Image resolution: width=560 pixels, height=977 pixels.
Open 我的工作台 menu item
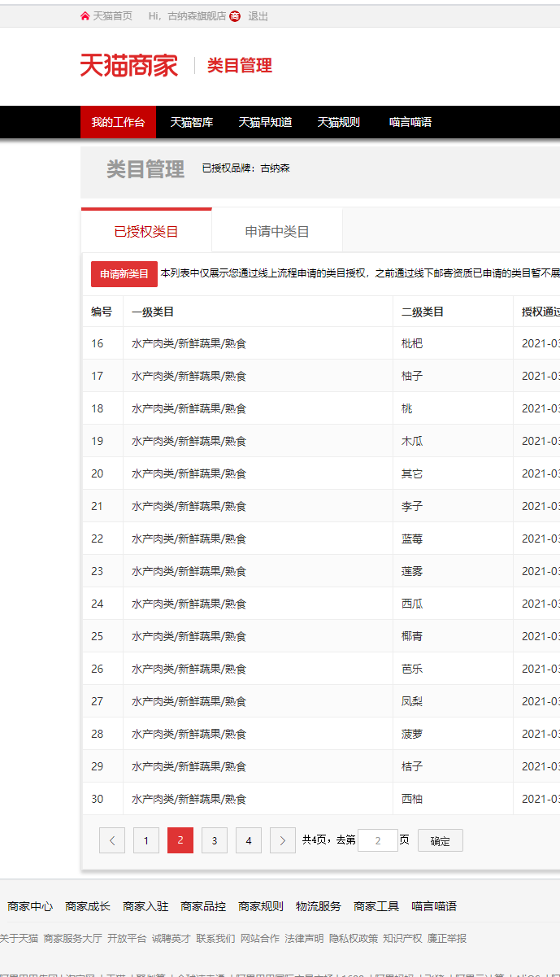(x=118, y=122)
